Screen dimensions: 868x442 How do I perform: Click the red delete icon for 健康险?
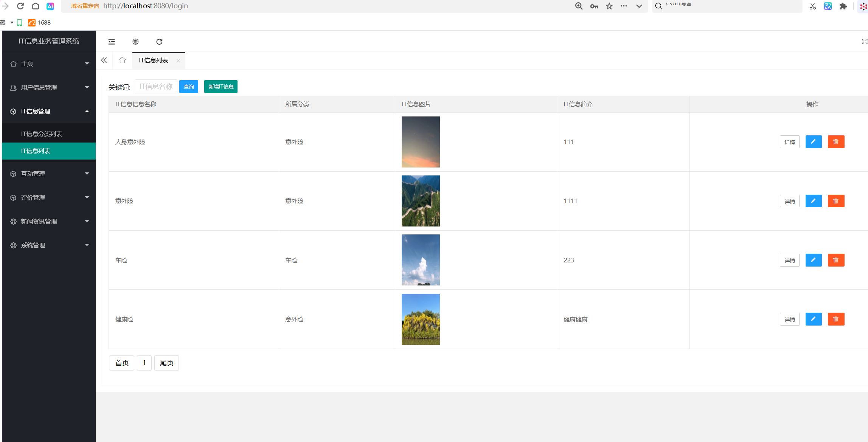click(836, 319)
